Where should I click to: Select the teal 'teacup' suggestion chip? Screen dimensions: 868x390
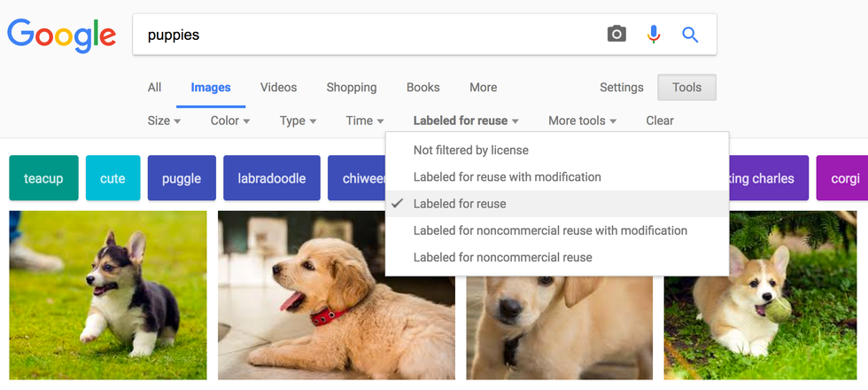click(x=43, y=178)
